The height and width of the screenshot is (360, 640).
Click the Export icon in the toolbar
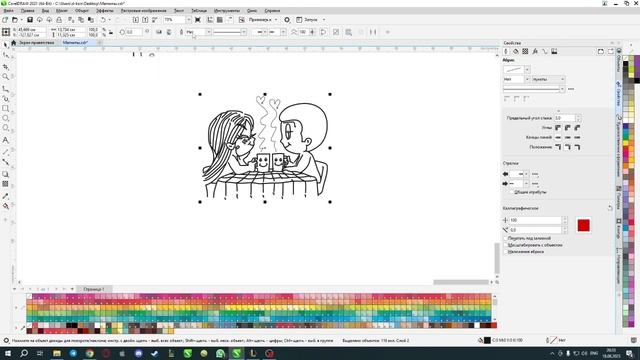(x=145, y=20)
